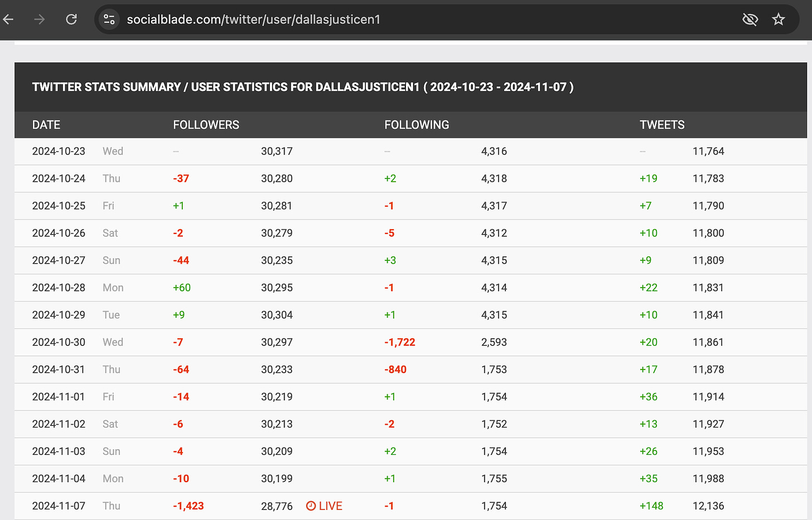
Task: Select date 2024-11-01
Action: pyautogui.click(x=59, y=397)
